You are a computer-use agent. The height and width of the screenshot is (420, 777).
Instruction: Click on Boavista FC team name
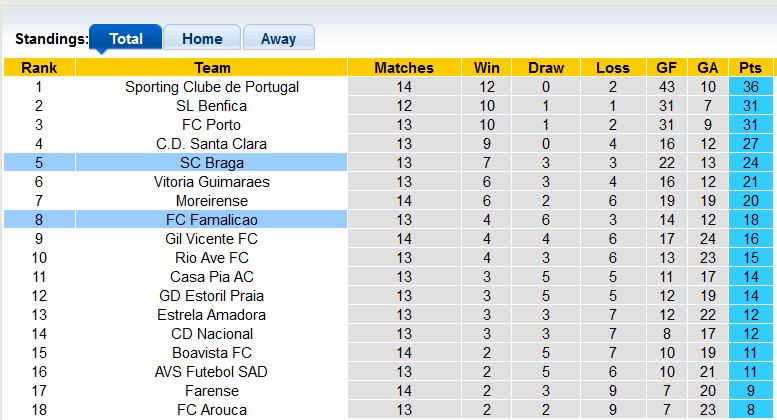click(x=212, y=353)
